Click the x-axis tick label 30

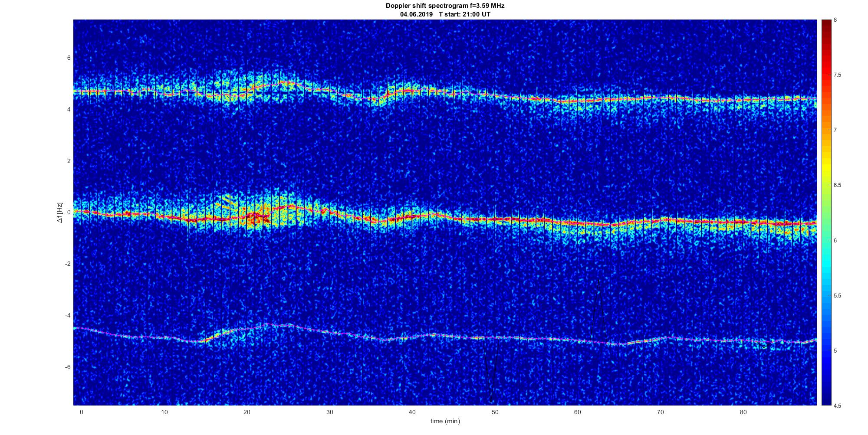pos(329,412)
